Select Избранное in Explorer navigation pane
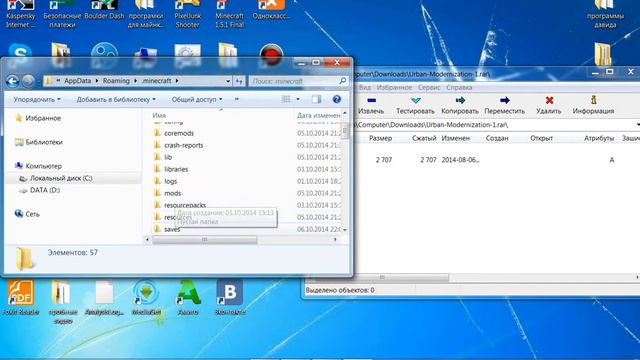Screen dimensions: 640x360 pyautogui.click(x=43, y=118)
